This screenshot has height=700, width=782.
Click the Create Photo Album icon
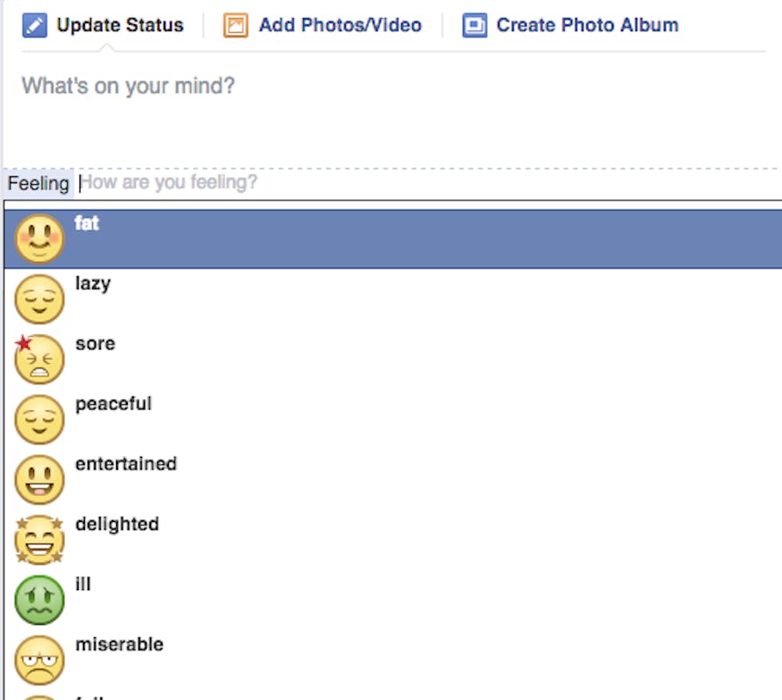pos(475,24)
